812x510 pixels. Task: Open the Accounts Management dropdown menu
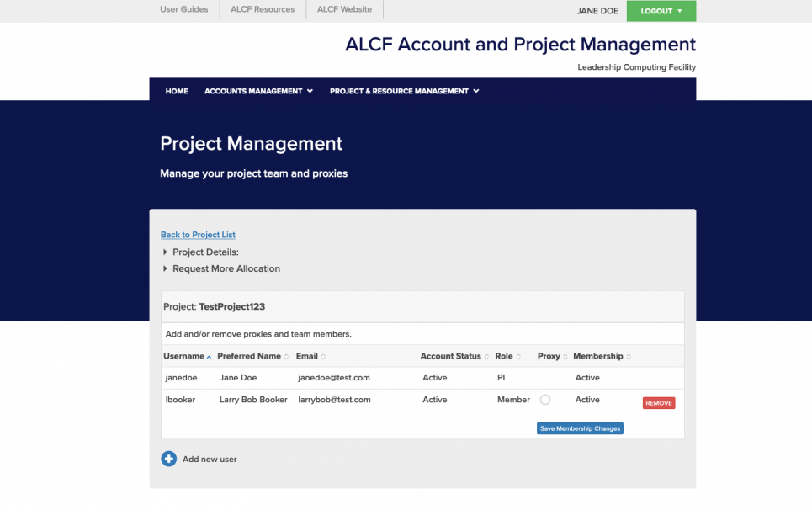[258, 91]
